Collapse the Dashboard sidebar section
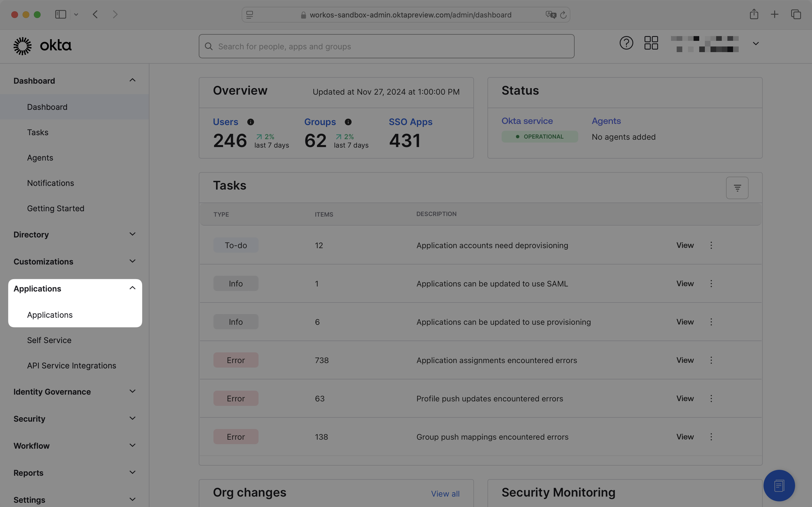 pyautogui.click(x=132, y=80)
